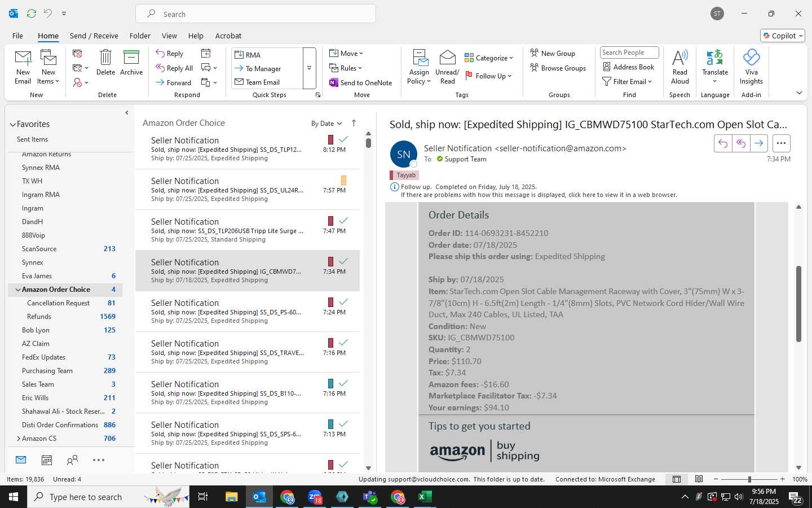
Task: Open the People view in bottom navigation
Action: tap(72, 460)
